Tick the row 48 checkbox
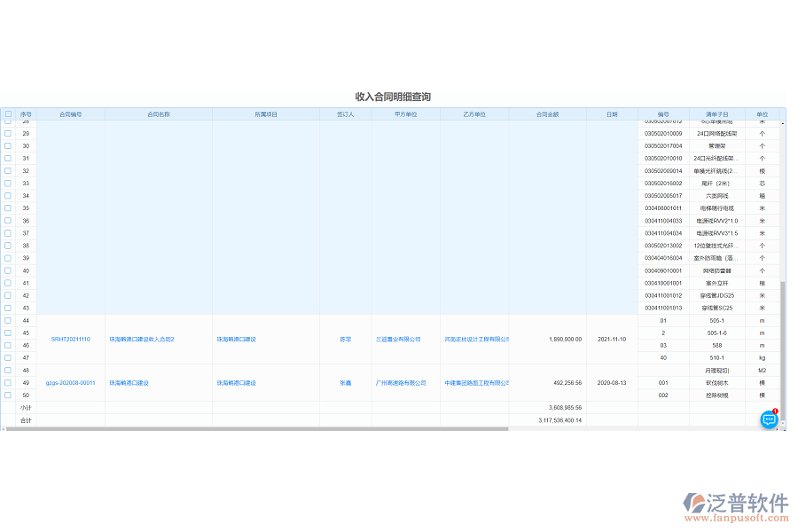Viewport: 798px width, 532px height. click(x=8, y=370)
